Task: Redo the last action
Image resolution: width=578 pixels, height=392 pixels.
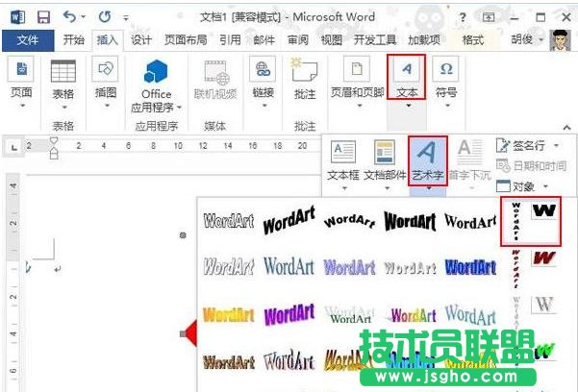Action: pyautogui.click(x=105, y=16)
